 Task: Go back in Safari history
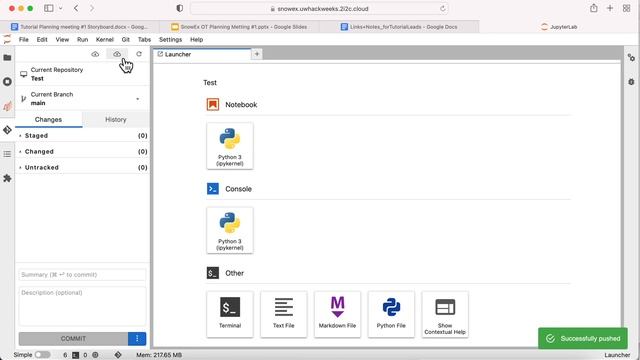point(76,8)
